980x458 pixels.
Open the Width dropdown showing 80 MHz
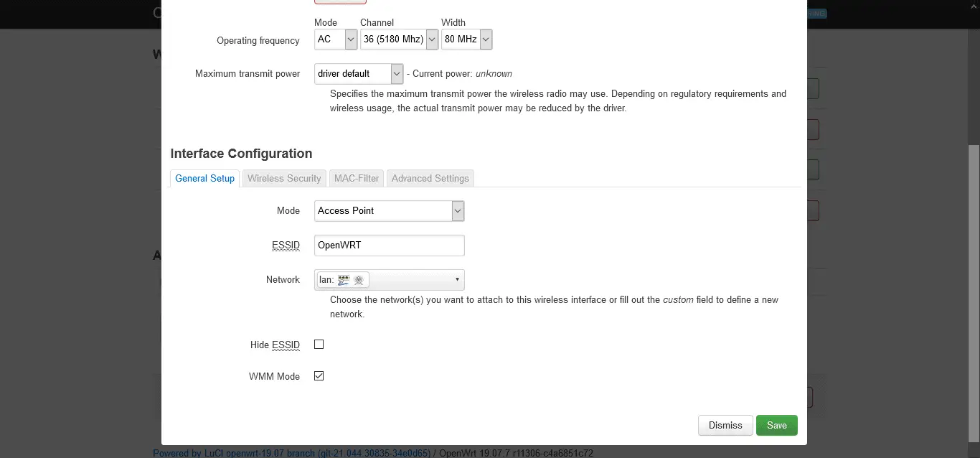pyautogui.click(x=466, y=39)
